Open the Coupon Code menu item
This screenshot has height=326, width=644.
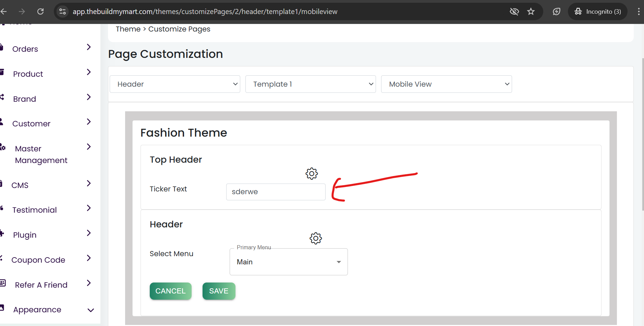(38, 260)
